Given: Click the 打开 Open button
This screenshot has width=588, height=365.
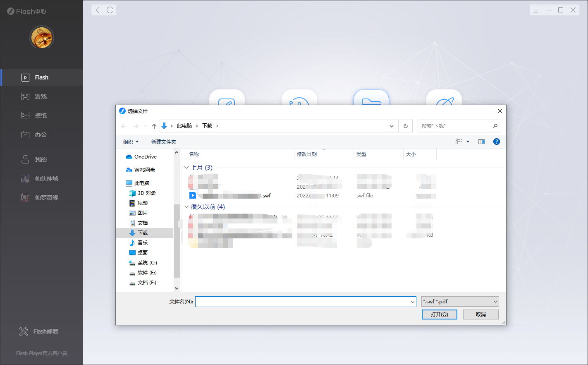Looking at the screenshot, I should point(439,315).
